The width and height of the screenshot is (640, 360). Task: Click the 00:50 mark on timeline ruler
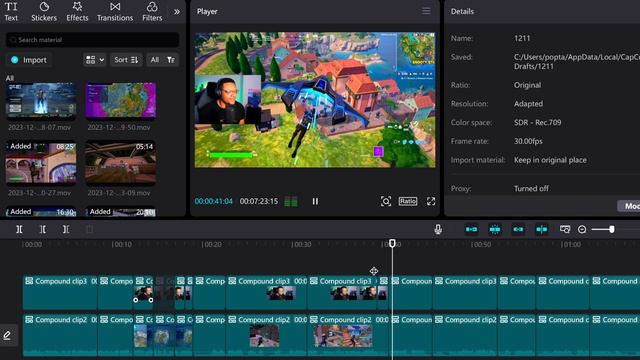click(481, 244)
